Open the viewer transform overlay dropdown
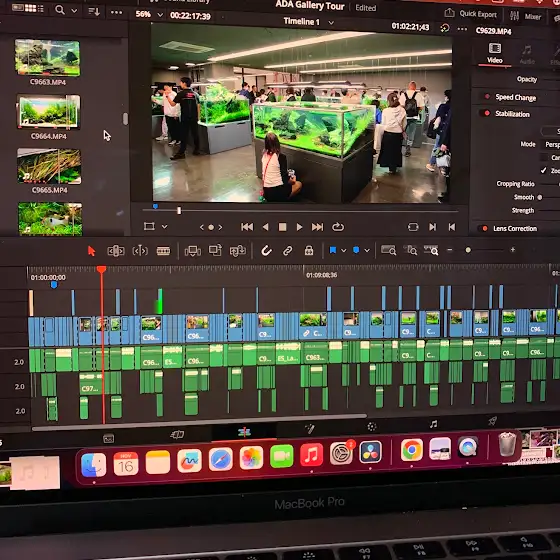Image resolution: width=560 pixels, height=560 pixels. click(165, 226)
